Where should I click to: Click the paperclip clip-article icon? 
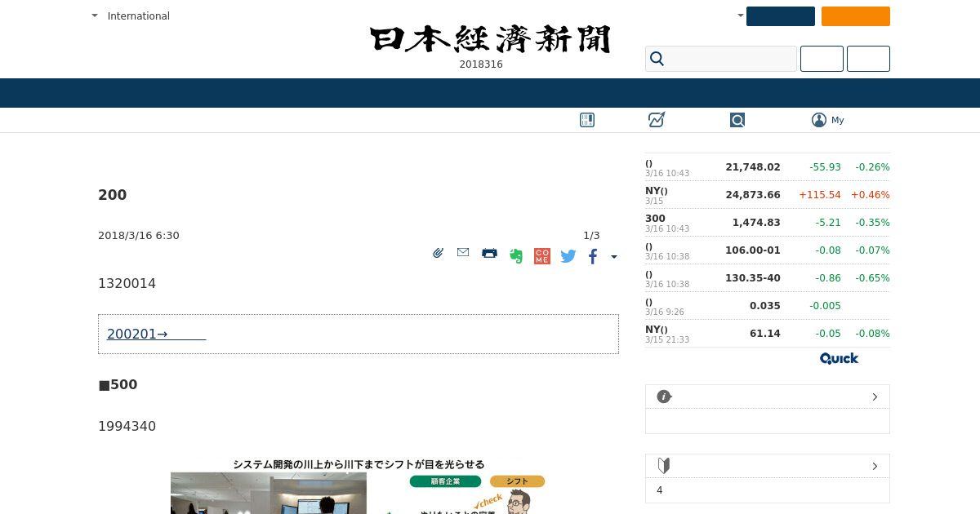(438, 253)
